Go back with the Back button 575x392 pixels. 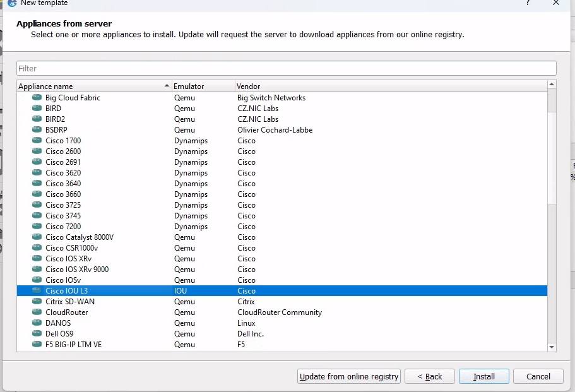[429, 377]
